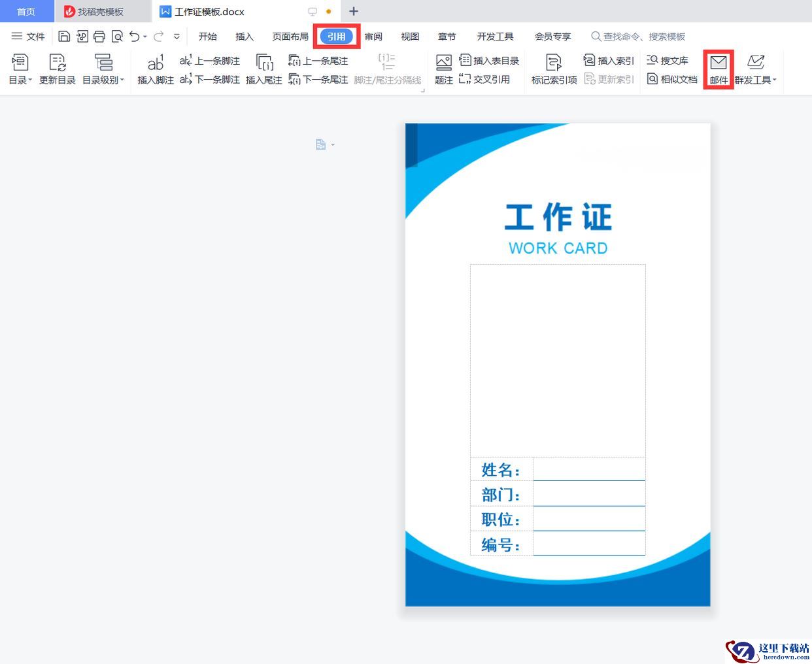Screen dimensions: 812x664
Task: Click 相似文档 similar documents
Action: [672, 79]
